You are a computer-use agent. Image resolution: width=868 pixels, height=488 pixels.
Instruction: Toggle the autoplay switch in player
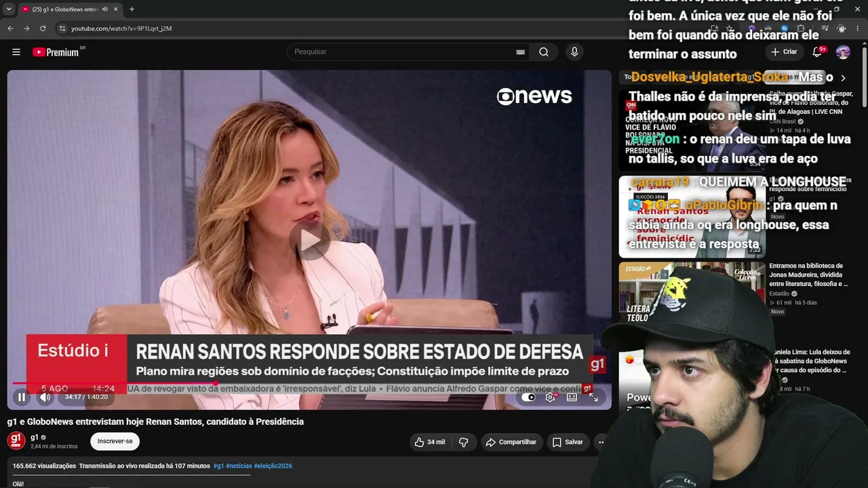[x=528, y=397]
